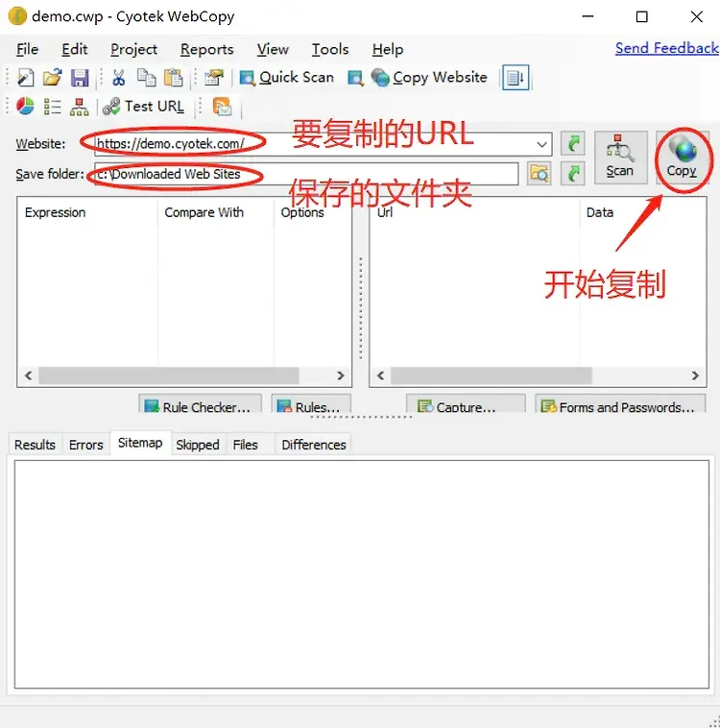Click the Compare With column header

215,212
